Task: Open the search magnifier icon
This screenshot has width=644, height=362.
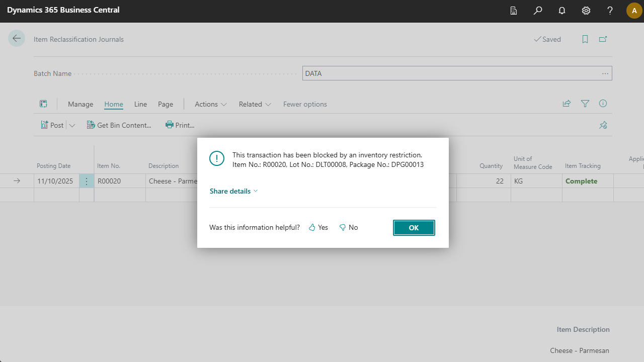Action: (538, 11)
